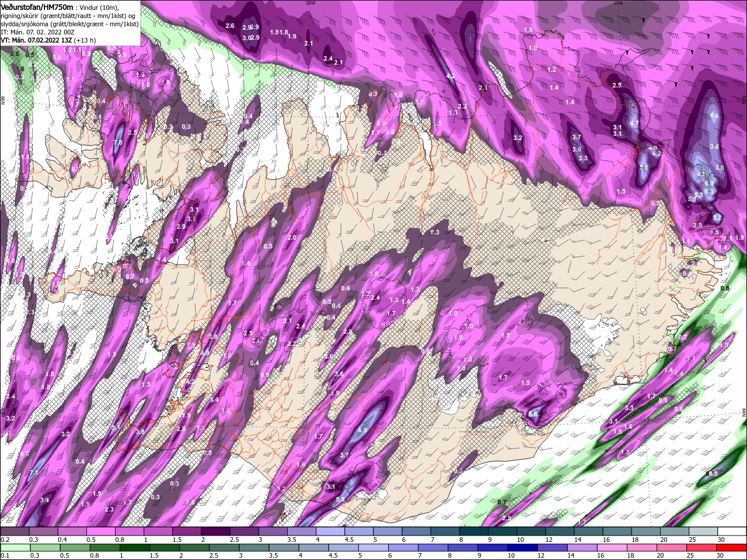Screen dimensions: 747x560
Task: Click the VT: Mán. 07.02.2022 13Z valid time
Action: click(x=36, y=40)
